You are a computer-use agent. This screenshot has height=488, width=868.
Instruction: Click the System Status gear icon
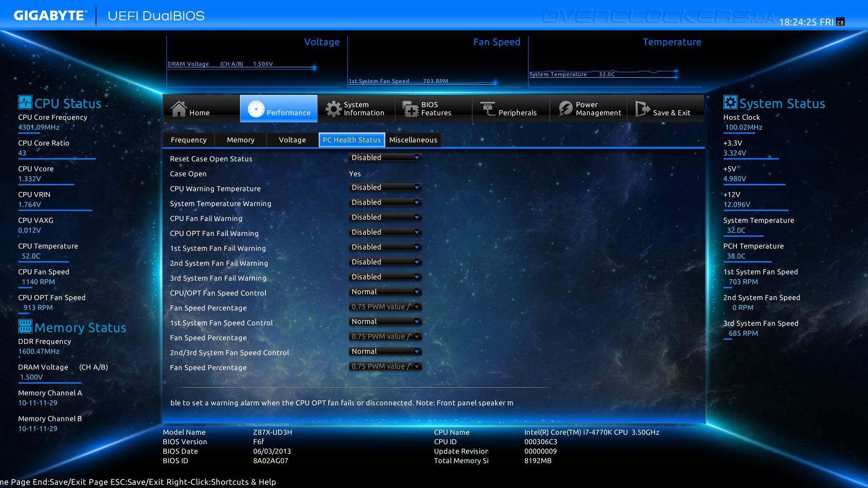[730, 102]
